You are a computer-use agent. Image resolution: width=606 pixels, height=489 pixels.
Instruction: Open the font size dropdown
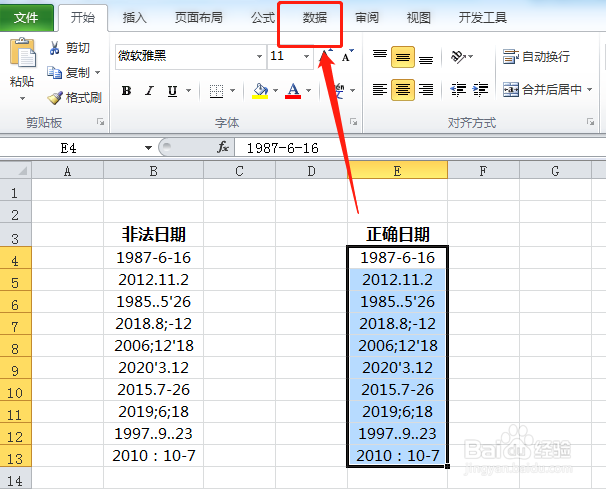[306, 56]
